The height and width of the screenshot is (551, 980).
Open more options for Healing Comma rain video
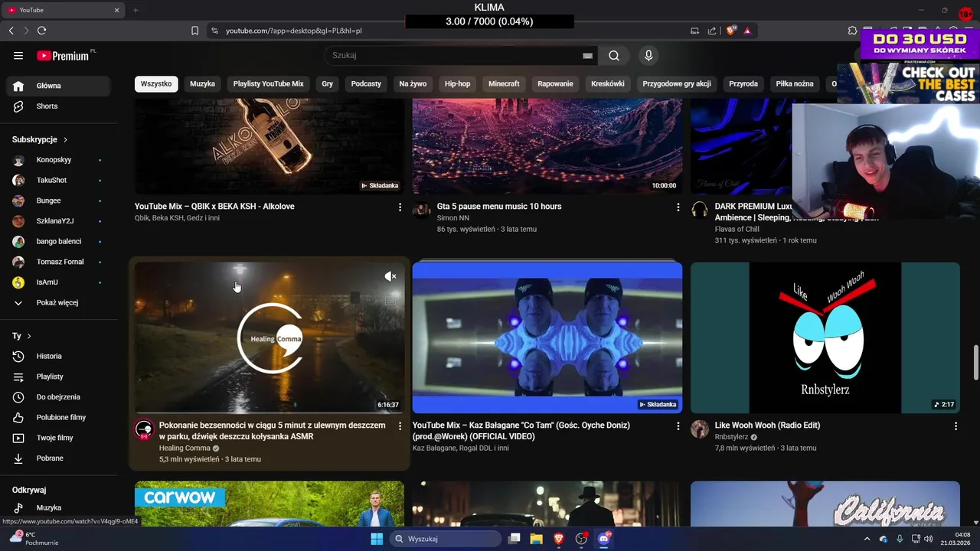coord(400,426)
